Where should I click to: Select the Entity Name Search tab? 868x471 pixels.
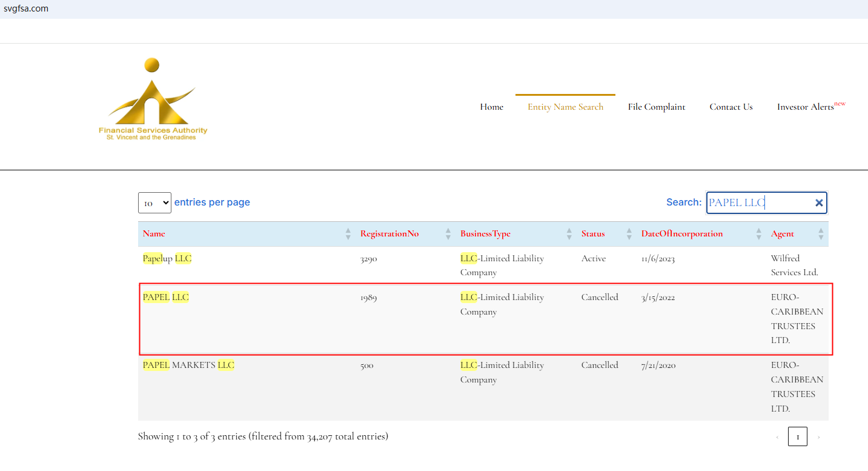pos(565,107)
